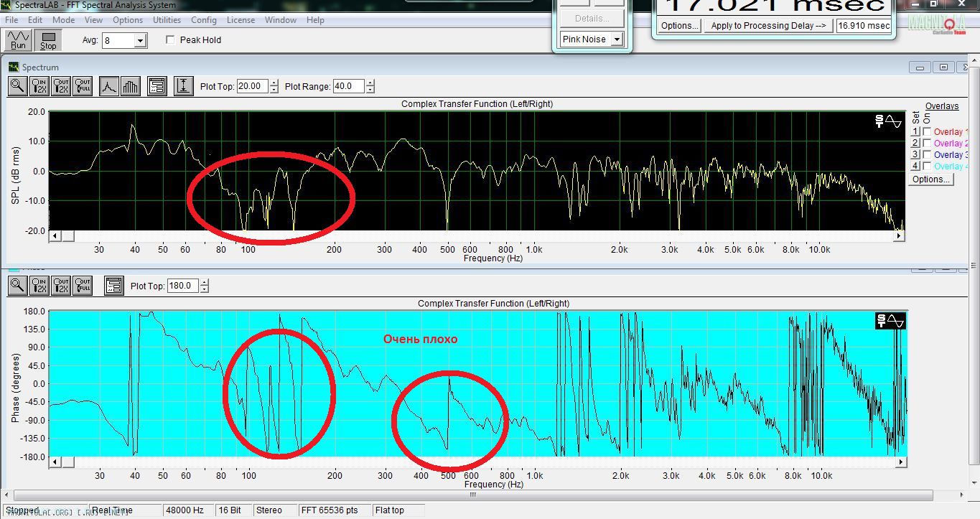Screen dimensions: 980x519
Task: Click Set button 4 for overlay
Action: pyautogui.click(x=915, y=167)
